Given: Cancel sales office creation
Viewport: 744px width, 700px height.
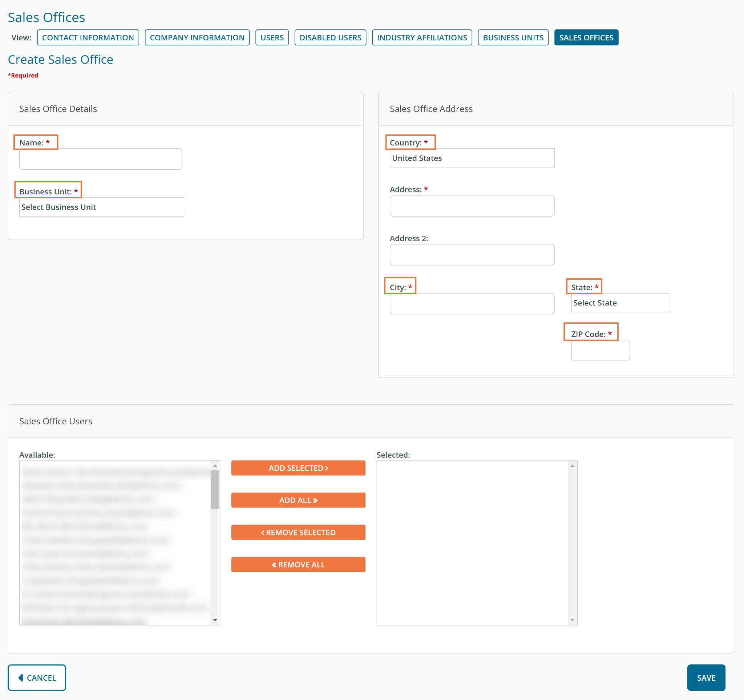Looking at the screenshot, I should pos(37,677).
